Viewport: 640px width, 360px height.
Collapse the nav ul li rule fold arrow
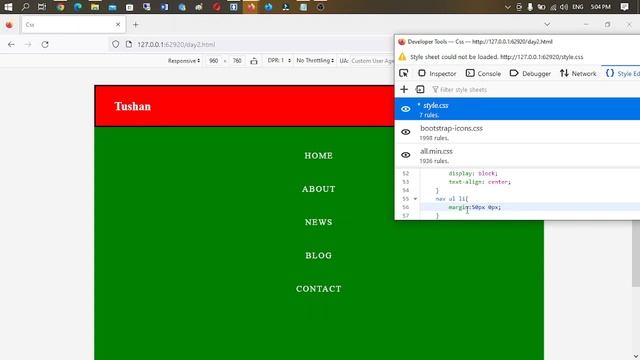415,199
